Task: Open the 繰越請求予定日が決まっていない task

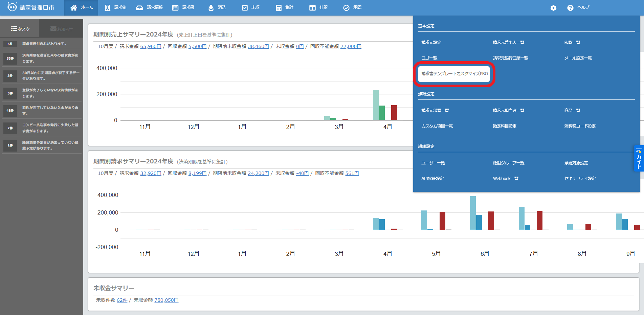Action: (x=42, y=145)
